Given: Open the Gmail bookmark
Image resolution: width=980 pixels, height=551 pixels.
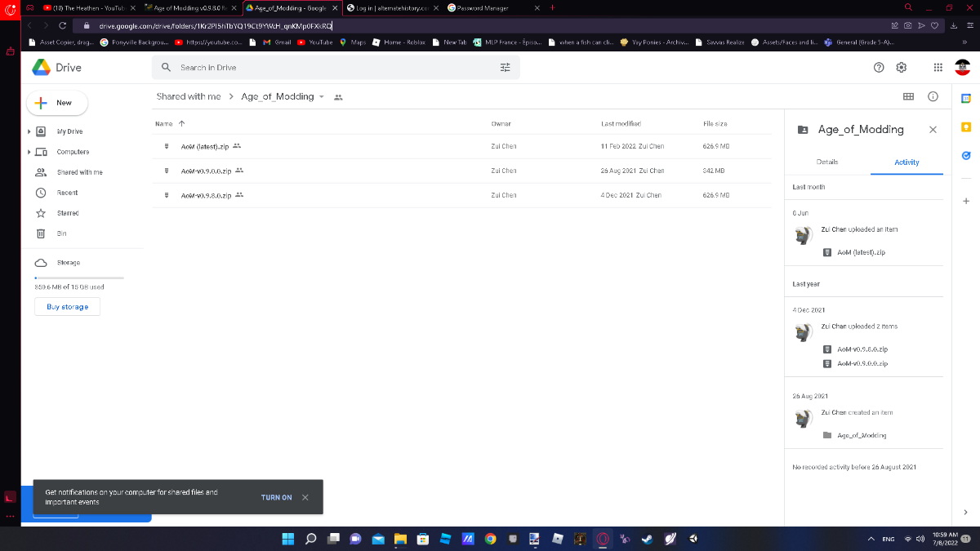Looking at the screenshot, I should pyautogui.click(x=277, y=42).
